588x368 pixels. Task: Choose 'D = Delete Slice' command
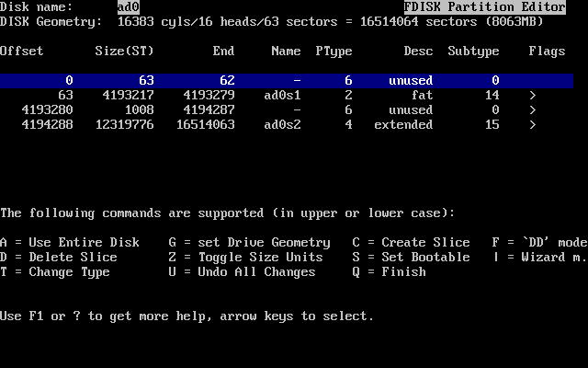59,258
